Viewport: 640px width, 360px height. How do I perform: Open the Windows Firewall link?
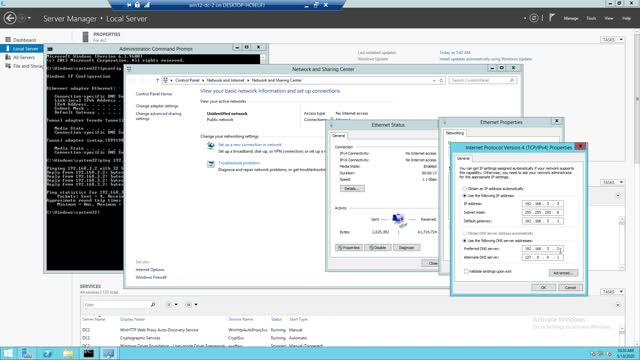(x=151, y=277)
